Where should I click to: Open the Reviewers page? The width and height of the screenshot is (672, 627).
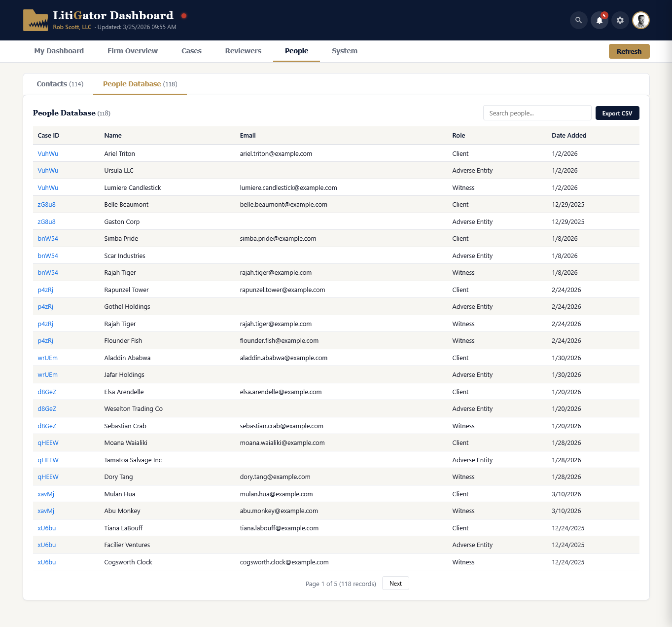(x=243, y=51)
